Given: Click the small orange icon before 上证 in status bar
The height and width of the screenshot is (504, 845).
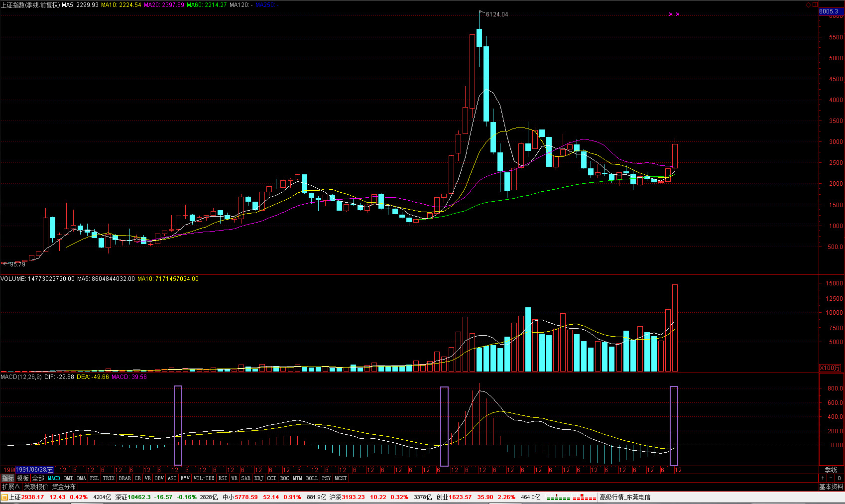Looking at the screenshot, I should click(x=4, y=497).
